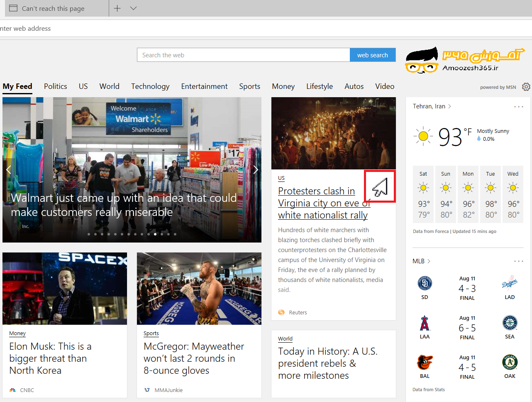The image size is (532, 402).
Task: Go to the Sports tab
Action: point(250,86)
